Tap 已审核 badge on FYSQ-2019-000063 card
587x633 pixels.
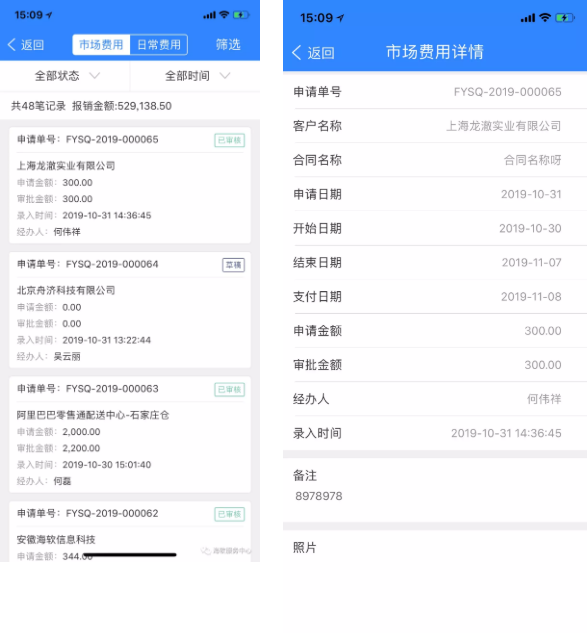229,390
